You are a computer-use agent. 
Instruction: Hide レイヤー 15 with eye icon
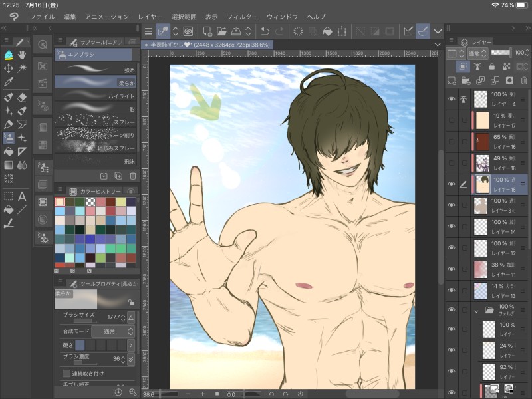pyautogui.click(x=452, y=184)
